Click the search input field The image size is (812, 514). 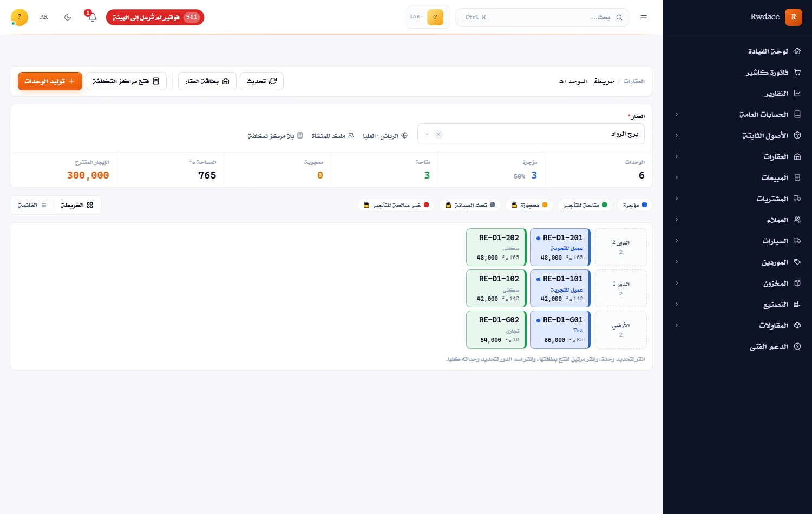(542, 17)
